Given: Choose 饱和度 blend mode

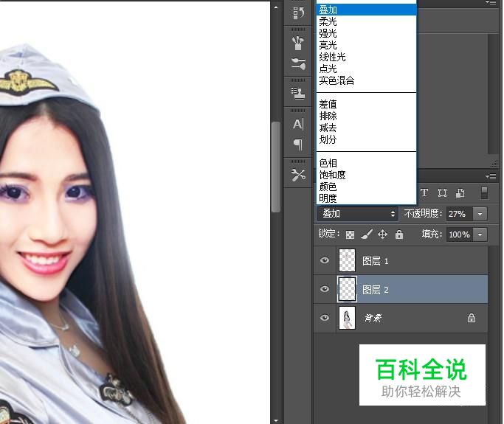Looking at the screenshot, I should click(367, 175).
